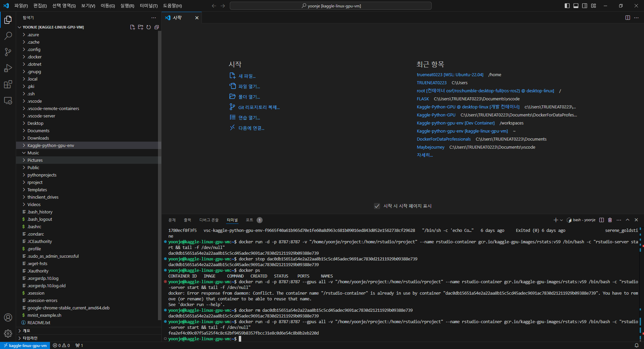Switch to the 문제 panel tab

click(172, 220)
